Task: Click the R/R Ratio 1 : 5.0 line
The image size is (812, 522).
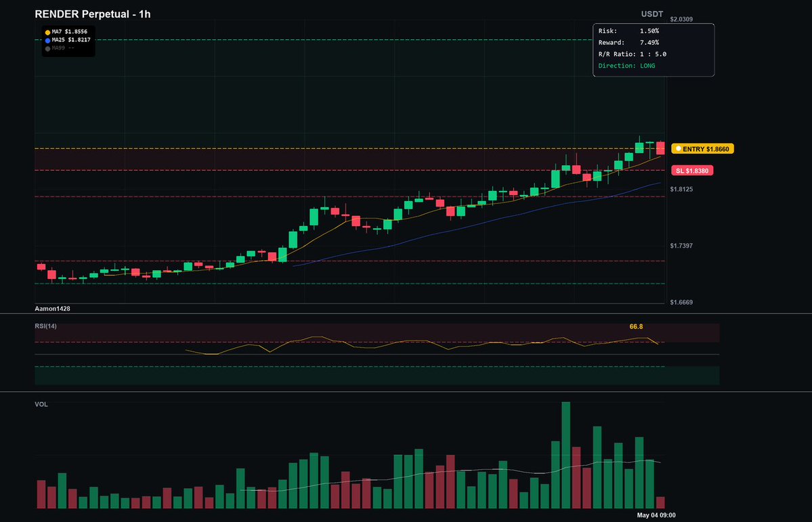Action: [633, 54]
